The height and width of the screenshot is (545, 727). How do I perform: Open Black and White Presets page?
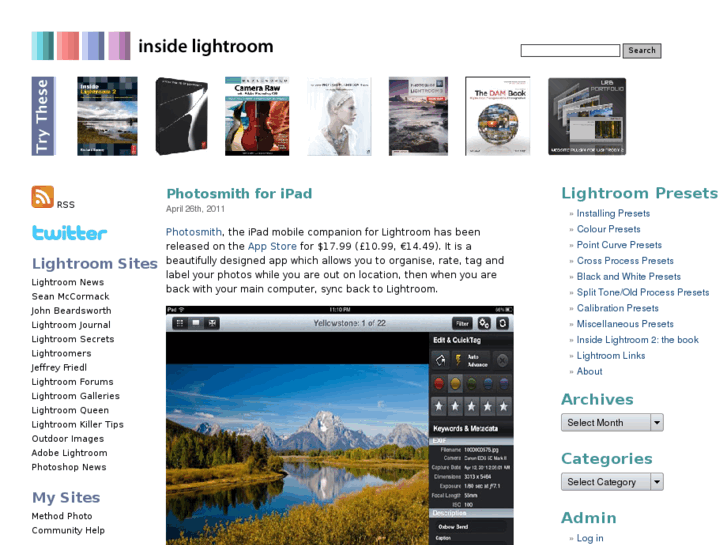click(x=629, y=276)
